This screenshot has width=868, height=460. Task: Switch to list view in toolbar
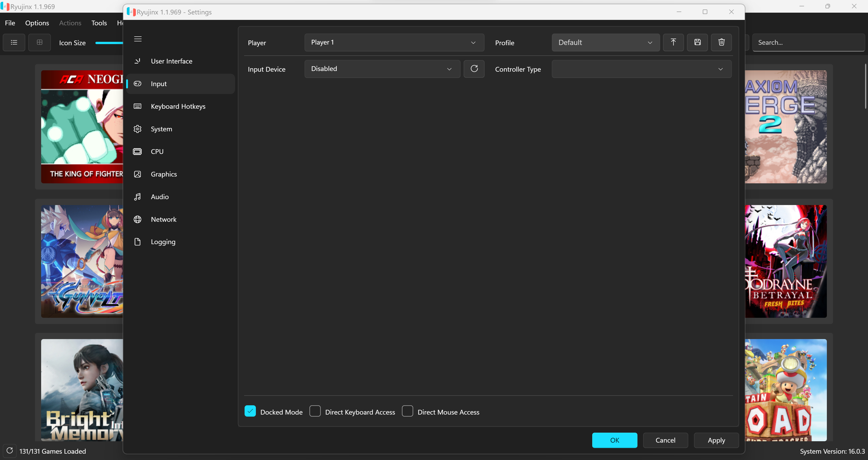pos(14,42)
